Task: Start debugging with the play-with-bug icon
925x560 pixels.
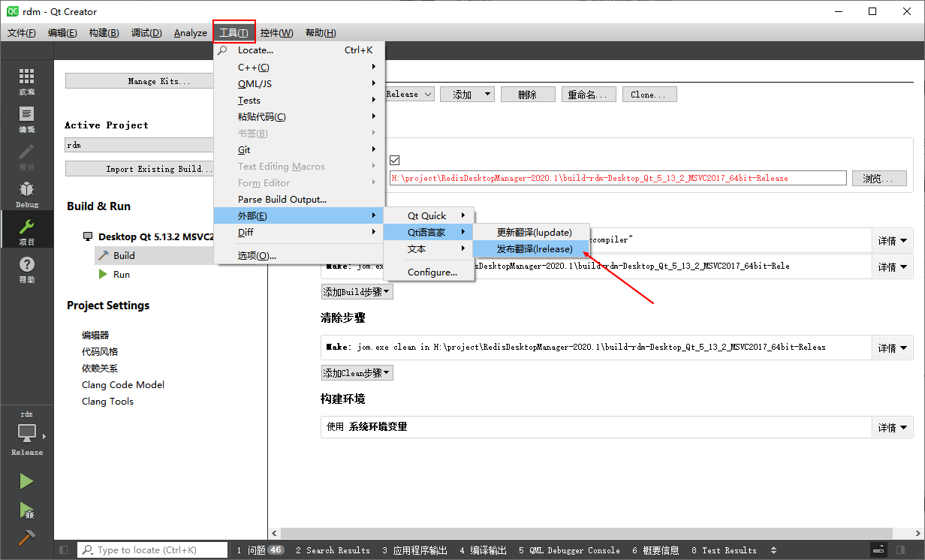Action: (26, 510)
